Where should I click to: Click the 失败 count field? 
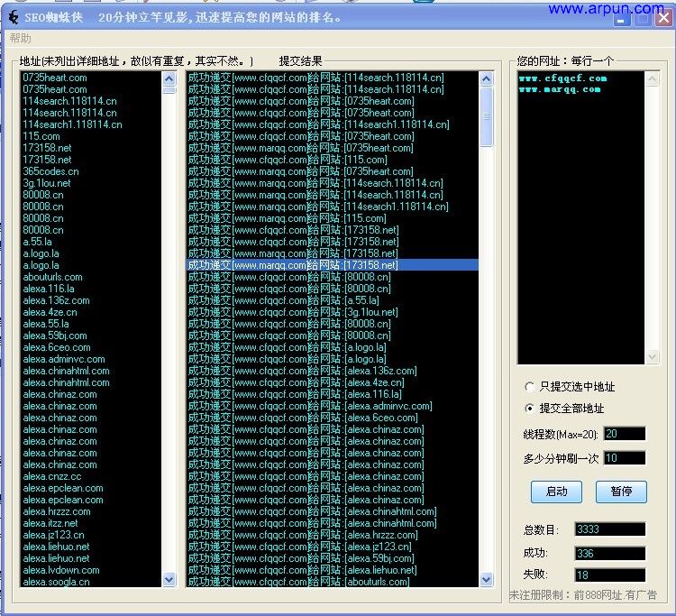click(x=610, y=575)
